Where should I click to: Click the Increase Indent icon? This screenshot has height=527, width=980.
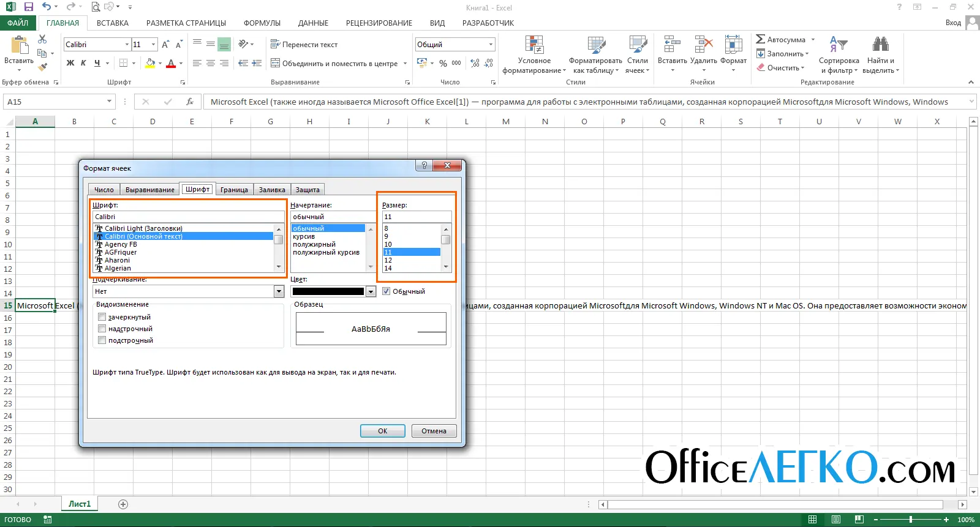pyautogui.click(x=257, y=63)
